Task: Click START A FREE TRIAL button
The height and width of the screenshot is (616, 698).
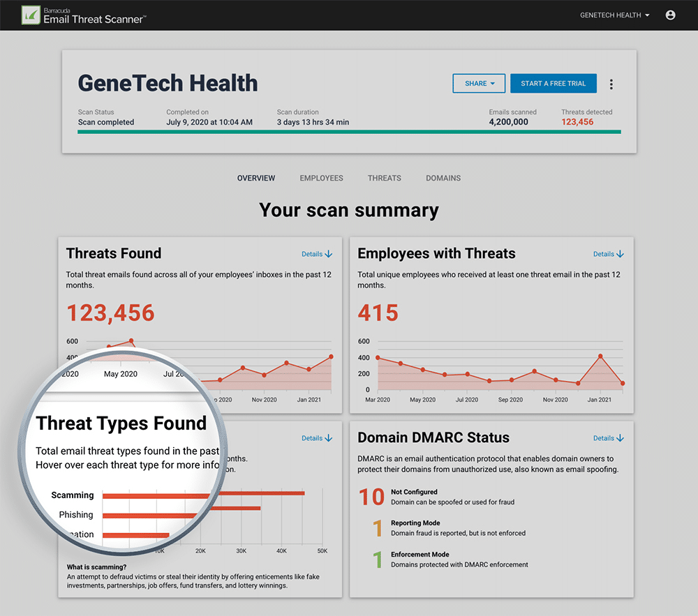Action: (x=553, y=84)
